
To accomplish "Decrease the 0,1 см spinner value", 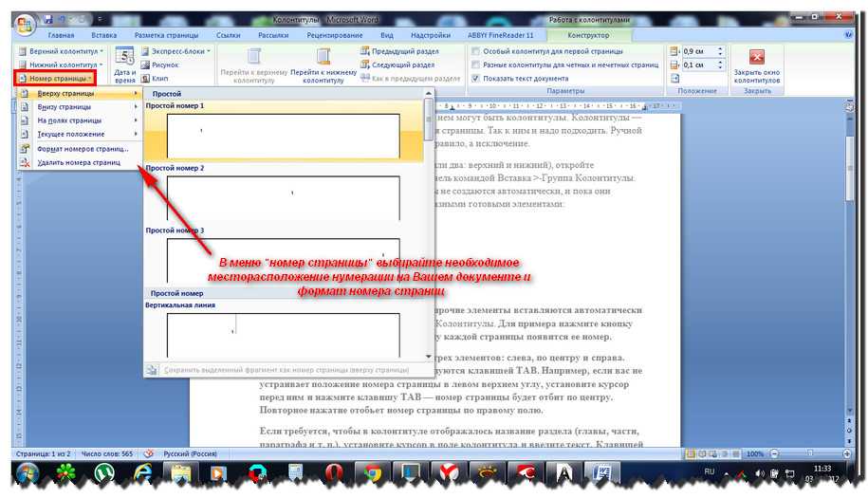I will pos(720,67).
